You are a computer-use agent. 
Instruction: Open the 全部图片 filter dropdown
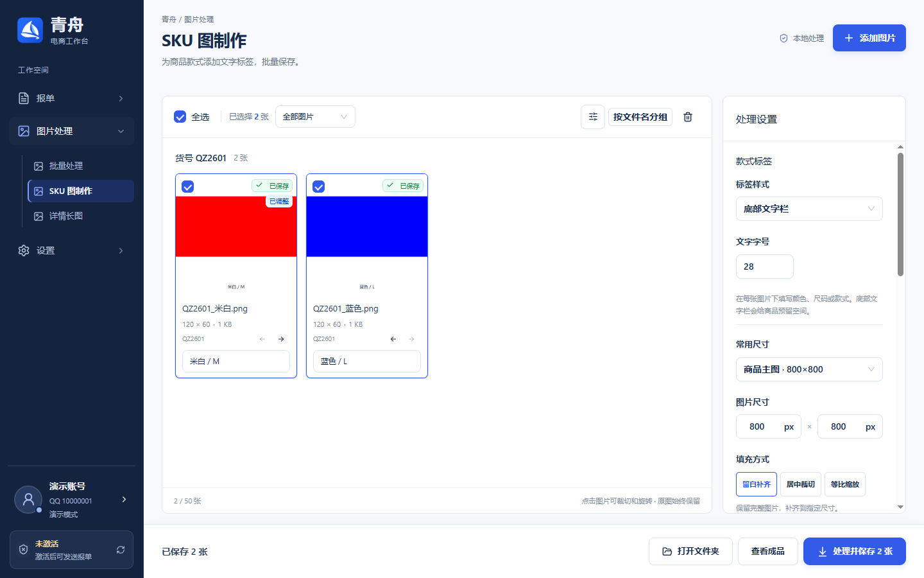pos(315,117)
